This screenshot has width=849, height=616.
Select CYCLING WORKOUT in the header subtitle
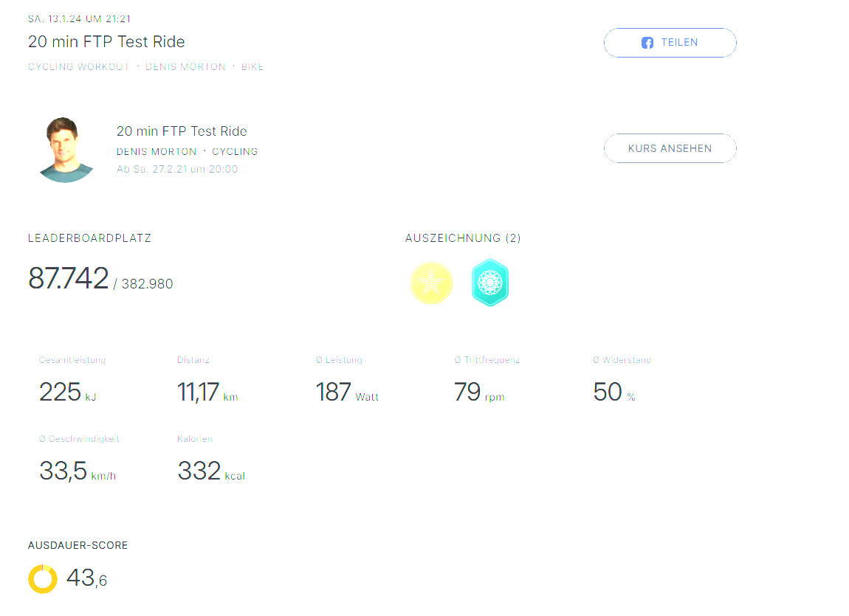(79, 67)
